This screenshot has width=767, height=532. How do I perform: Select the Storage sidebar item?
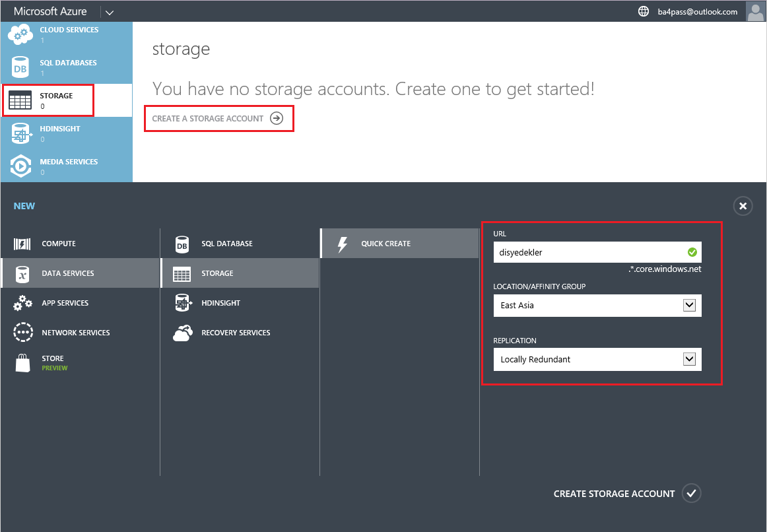pyautogui.click(x=67, y=100)
